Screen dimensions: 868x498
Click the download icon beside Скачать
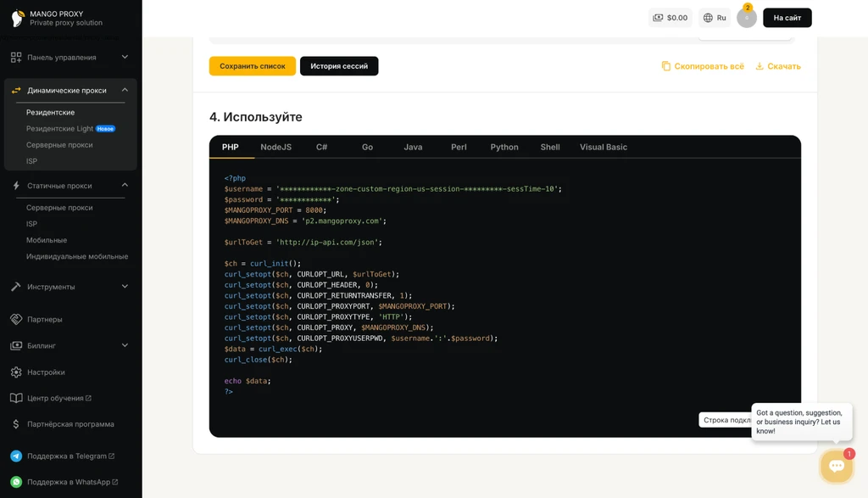759,66
